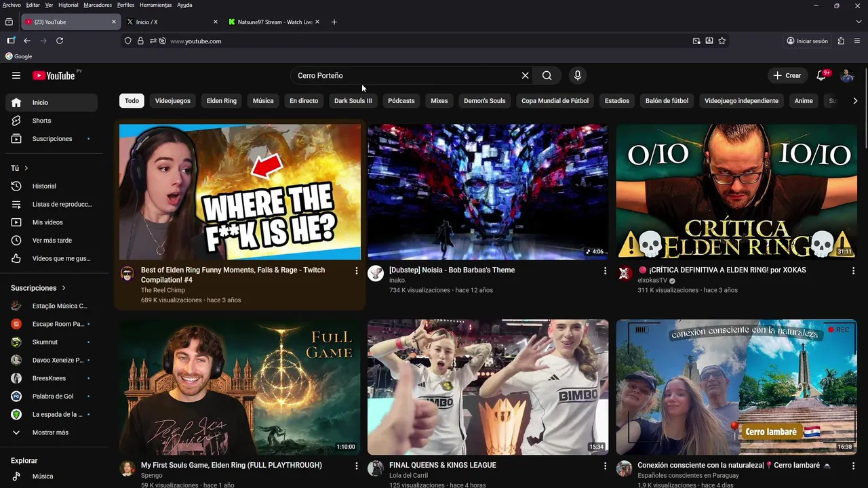868x488 pixels.
Task: Start voice search with the microphone
Action: (x=577, y=76)
